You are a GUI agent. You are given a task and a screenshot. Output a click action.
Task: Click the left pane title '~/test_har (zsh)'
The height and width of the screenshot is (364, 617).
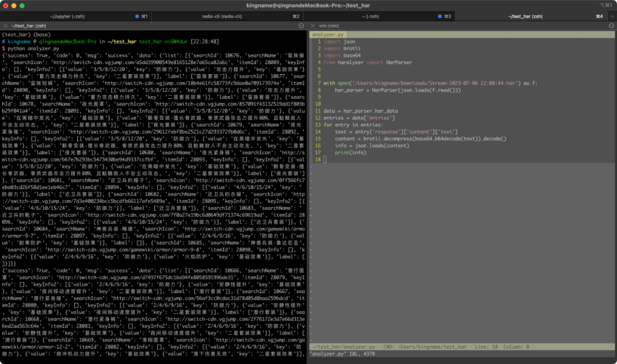coord(29,26)
